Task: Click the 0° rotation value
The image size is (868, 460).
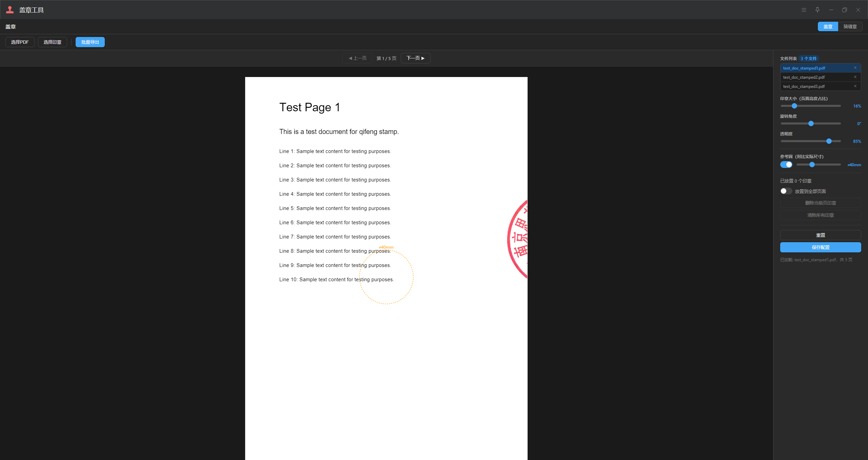Action: 859,124
